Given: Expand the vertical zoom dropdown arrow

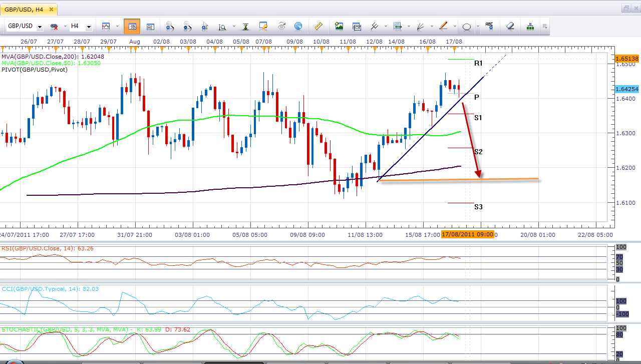Looking at the screenshot, I should point(233,27).
